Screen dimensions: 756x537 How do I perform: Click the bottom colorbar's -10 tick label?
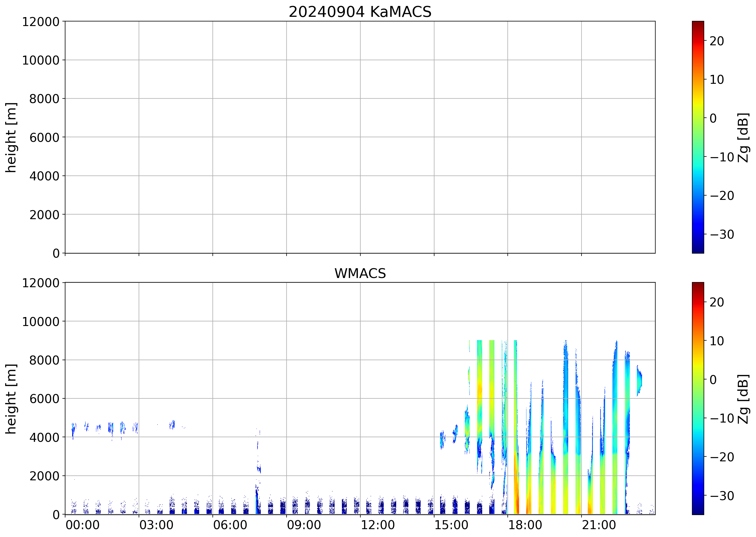tap(722, 418)
